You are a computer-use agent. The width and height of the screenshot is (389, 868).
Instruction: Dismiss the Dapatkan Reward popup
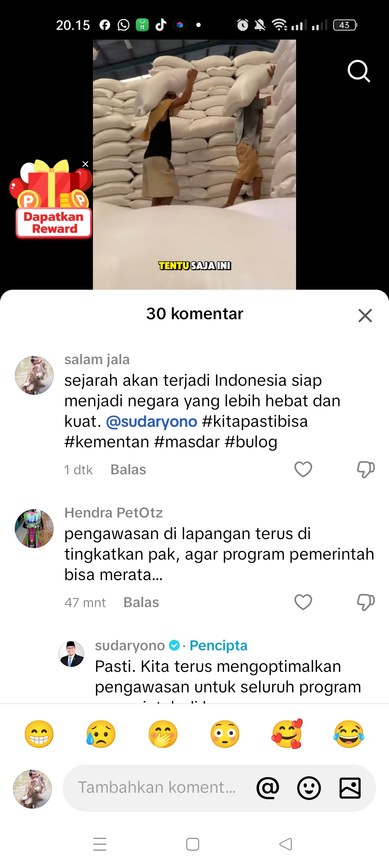click(x=85, y=164)
